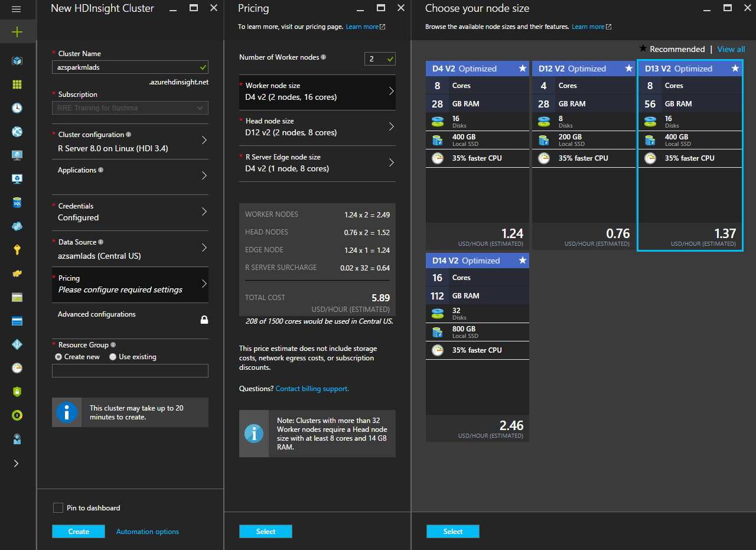The image size is (756, 550).
Task: Open the App Services globe icon
Action: coord(17,132)
